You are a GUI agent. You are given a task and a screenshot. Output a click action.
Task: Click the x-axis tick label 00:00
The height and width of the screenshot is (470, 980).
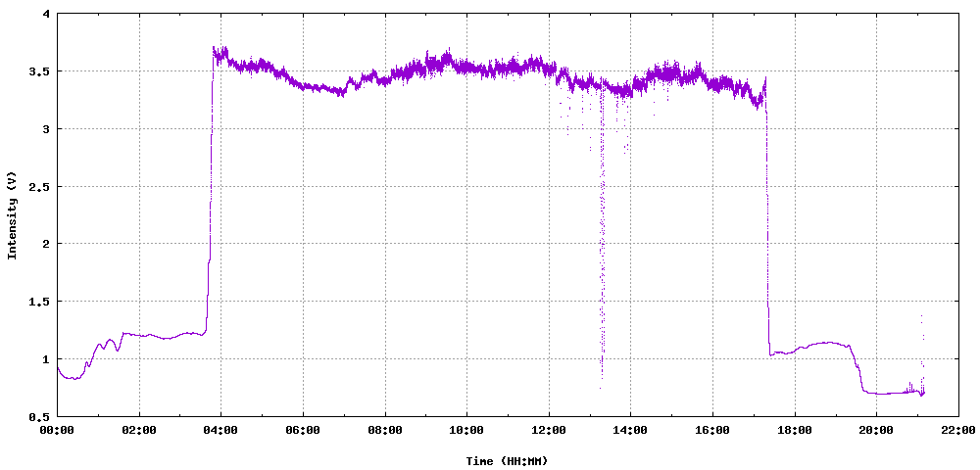pos(57,430)
